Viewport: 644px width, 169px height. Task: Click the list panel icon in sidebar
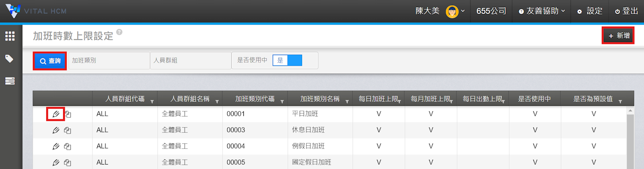pos(10,81)
